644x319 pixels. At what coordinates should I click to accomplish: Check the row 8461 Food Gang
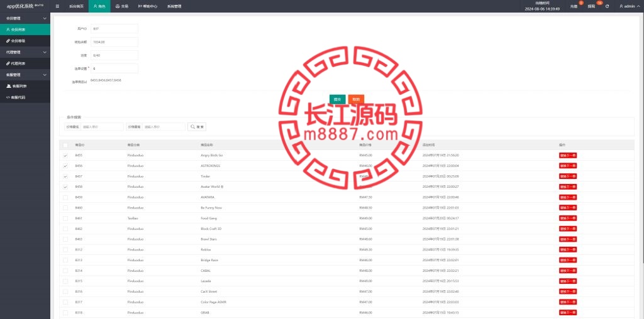tap(65, 218)
